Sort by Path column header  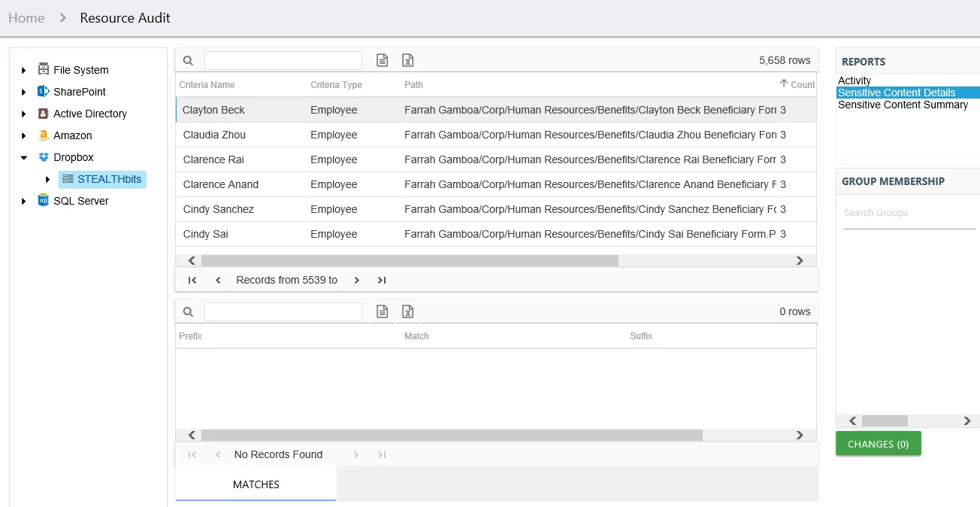coord(413,85)
